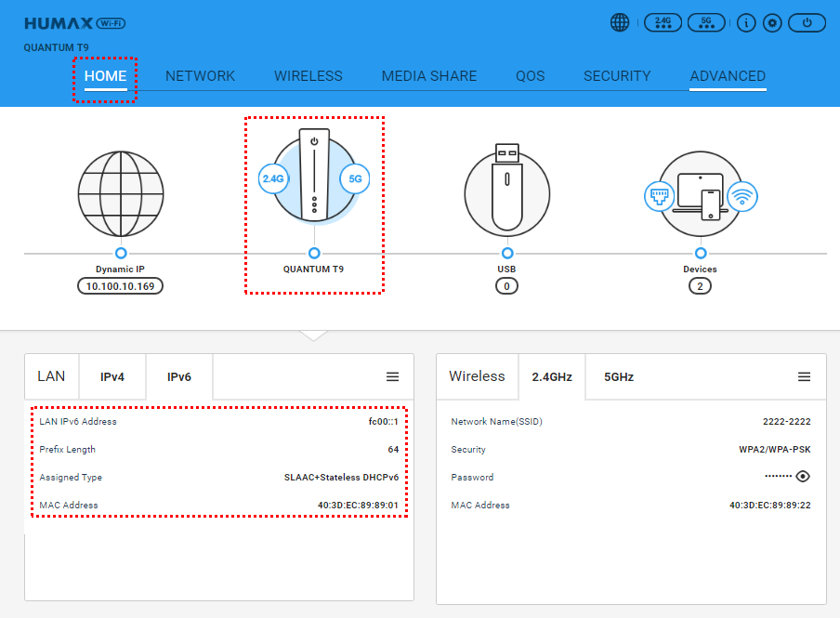Image resolution: width=840 pixels, height=618 pixels.
Task: Select the SSID value 2222-2222
Action: coord(786,421)
